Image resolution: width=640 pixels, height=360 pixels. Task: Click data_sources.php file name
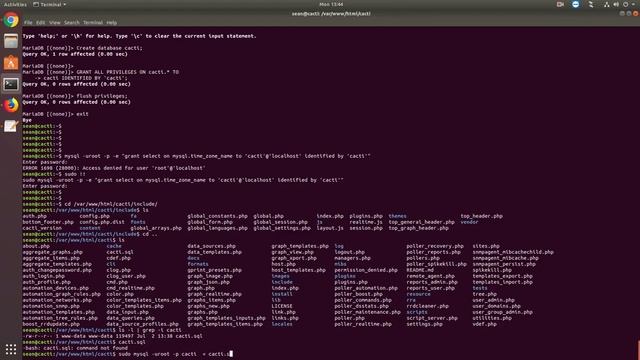pos(211,246)
